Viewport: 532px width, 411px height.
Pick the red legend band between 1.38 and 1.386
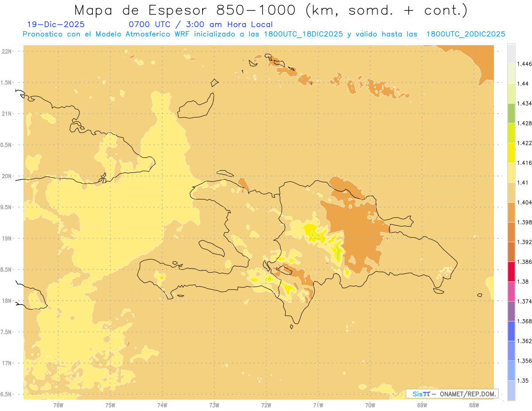[x=511, y=271]
